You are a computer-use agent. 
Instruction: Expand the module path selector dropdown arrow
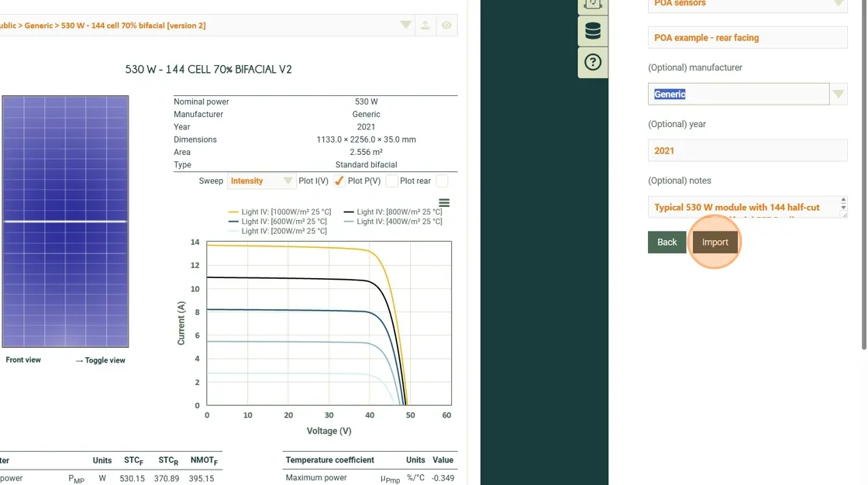pos(406,26)
